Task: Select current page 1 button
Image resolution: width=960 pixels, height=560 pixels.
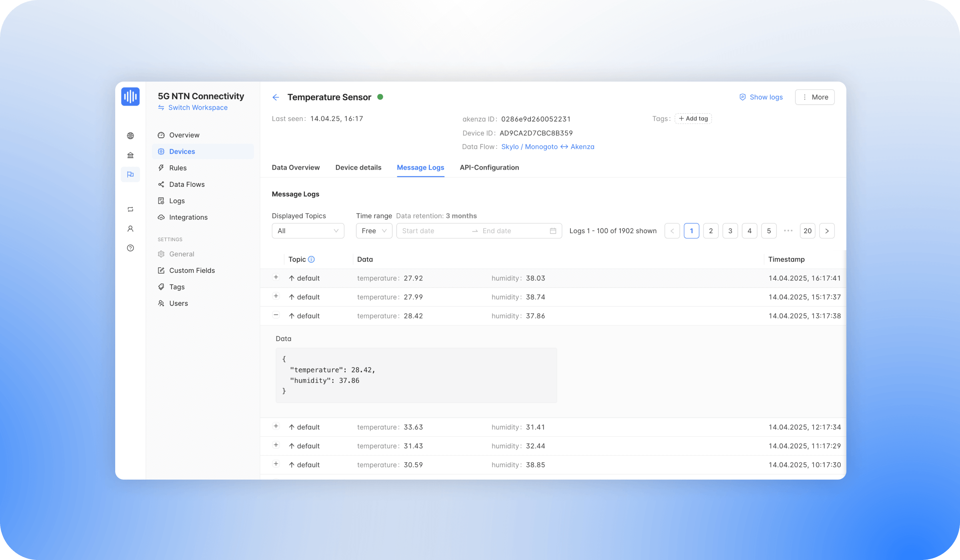Action: [692, 231]
